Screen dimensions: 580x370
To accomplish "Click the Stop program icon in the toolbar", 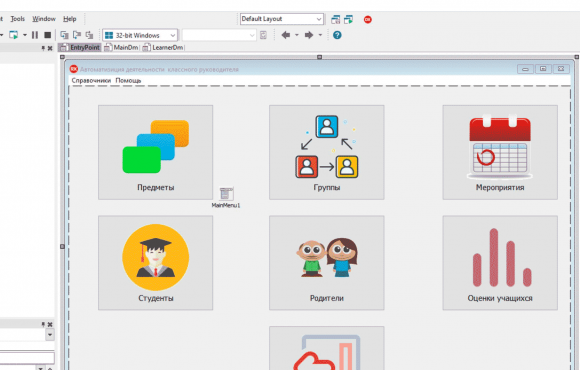I will 47,35.
